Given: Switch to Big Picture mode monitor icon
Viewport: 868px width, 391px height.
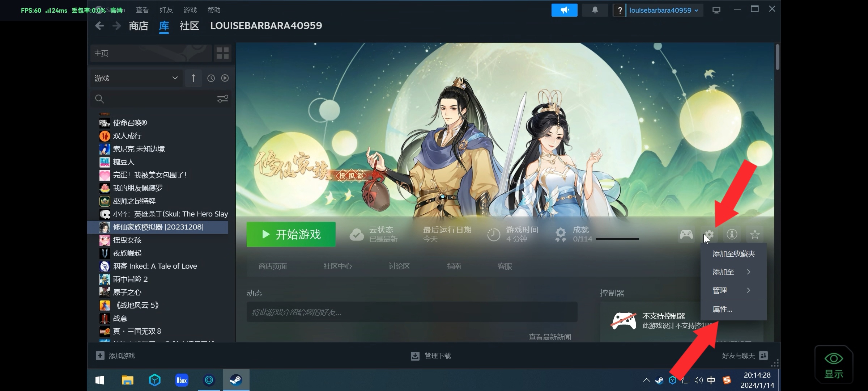Looking at the screenshot, I should [x=716, y=10].
